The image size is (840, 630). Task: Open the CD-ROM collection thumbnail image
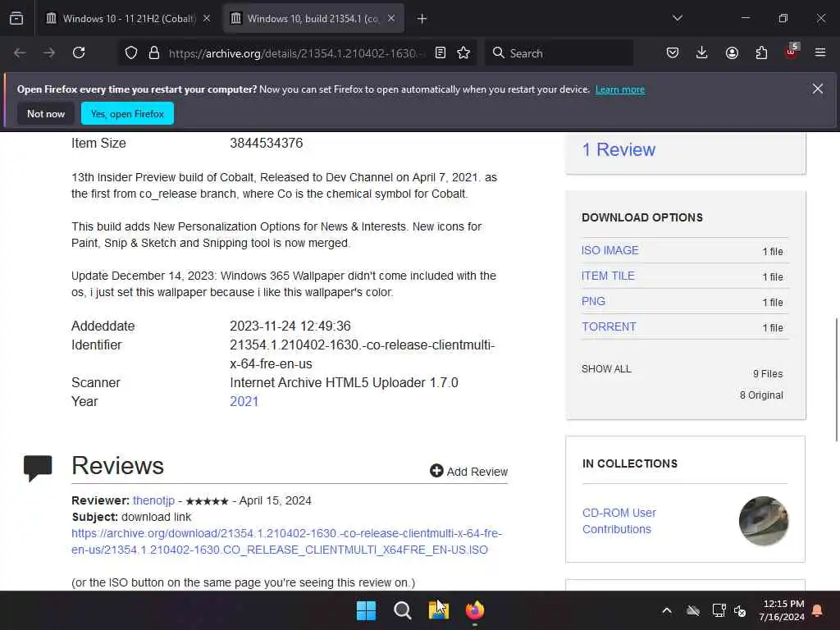pyautogui.click(x=764, y=521)
